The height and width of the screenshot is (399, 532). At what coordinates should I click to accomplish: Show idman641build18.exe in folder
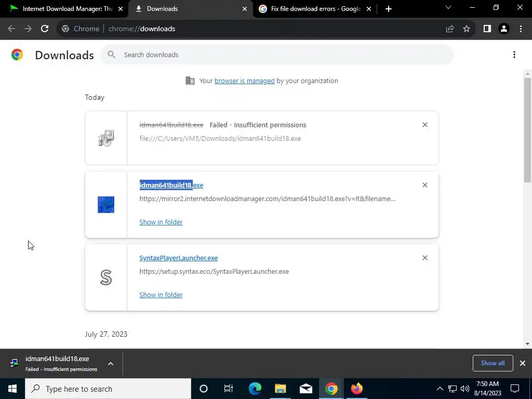pos(161,222)
